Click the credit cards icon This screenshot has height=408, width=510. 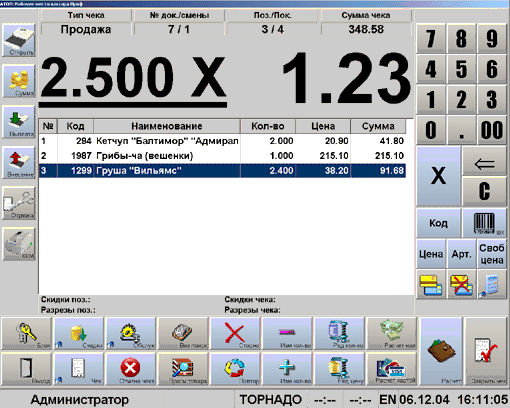[x=431, y=285]
